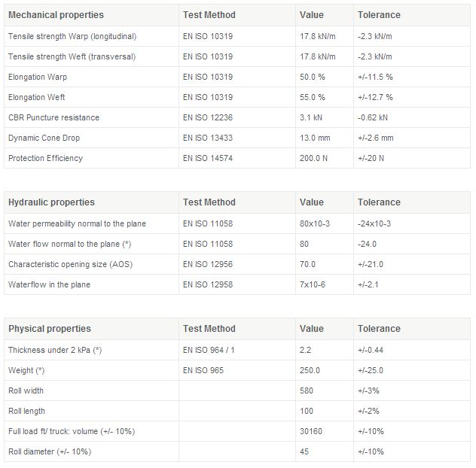This screenshot has height=468, width=476.
Task: Click the Physical properties table header
Action: point(49,329)
